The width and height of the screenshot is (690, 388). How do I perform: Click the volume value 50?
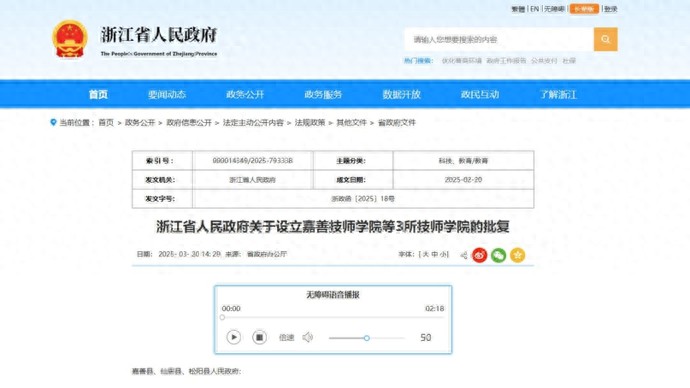click(426, 337)
